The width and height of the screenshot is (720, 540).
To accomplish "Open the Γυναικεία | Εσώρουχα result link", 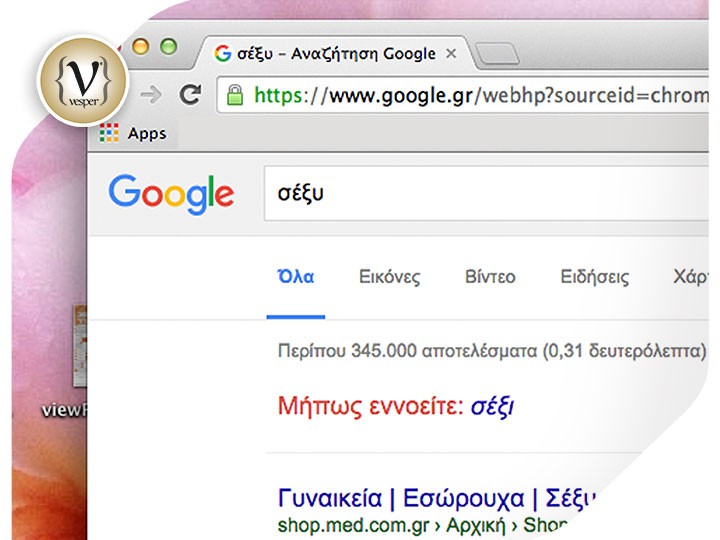I will click(x=436, y=499).
